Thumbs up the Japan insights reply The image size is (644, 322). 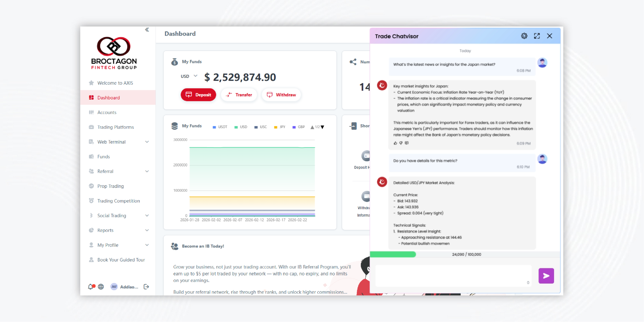point(395,143)
